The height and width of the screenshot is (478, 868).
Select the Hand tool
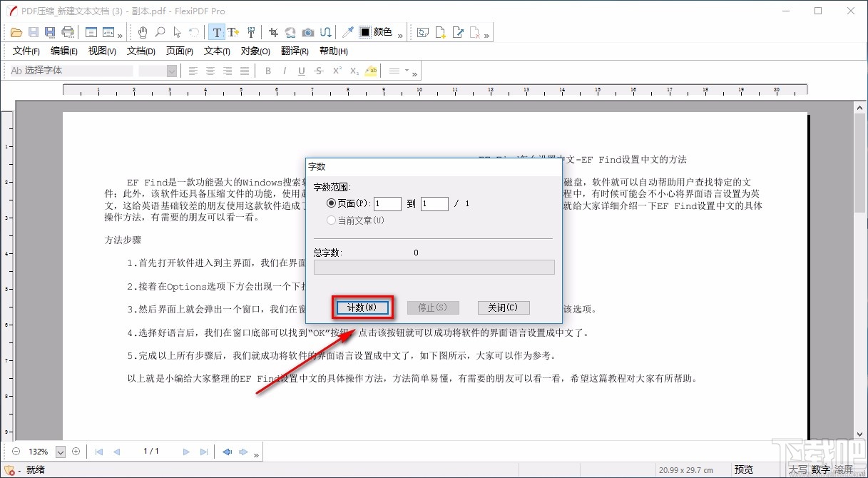tap(143, 32)
